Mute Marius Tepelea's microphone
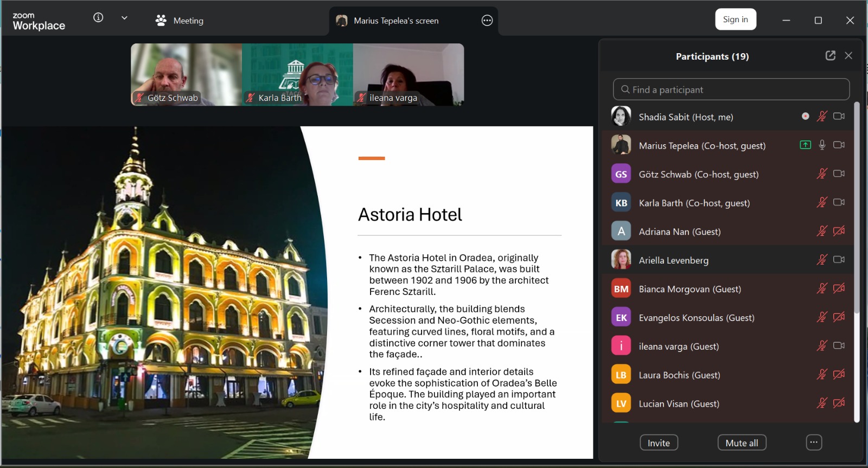 pos(822,145)
